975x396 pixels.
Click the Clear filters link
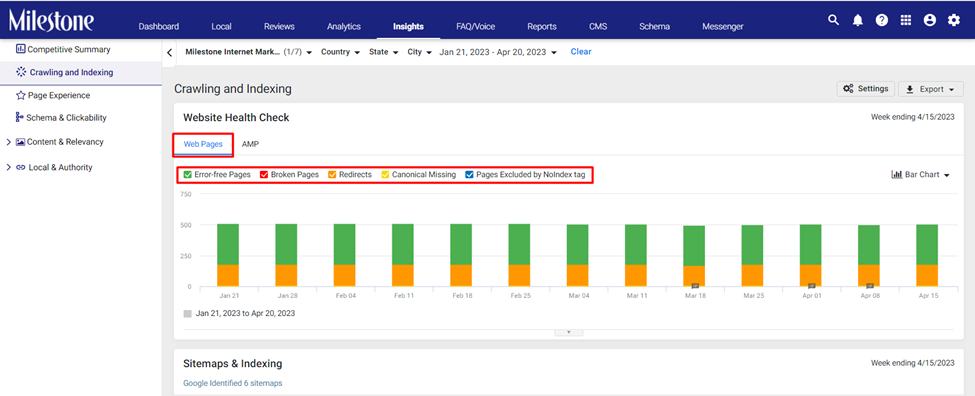point(581,52)
